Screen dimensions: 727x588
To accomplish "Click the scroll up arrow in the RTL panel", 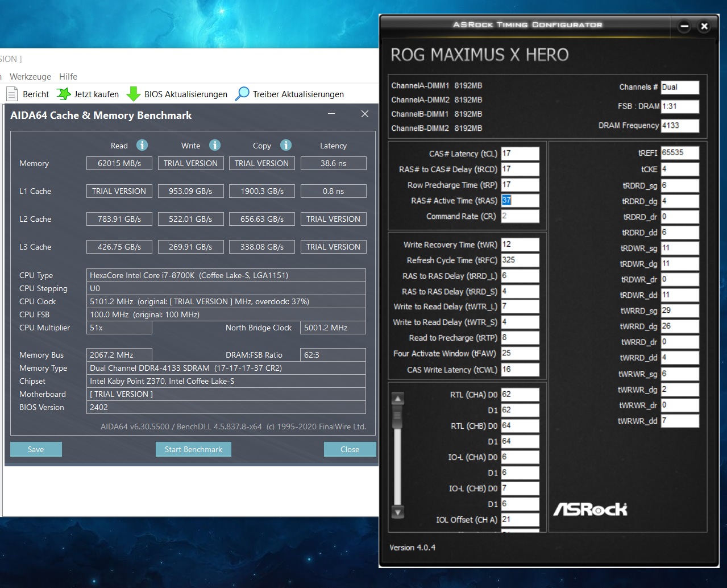I will tap(398, 399).
